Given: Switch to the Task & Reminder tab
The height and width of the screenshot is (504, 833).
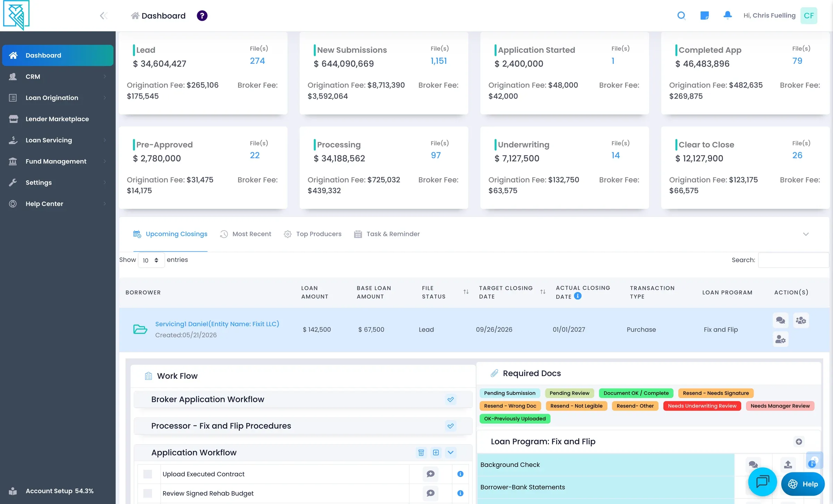Looking at the screenshot, I should [x=387, y=234].
